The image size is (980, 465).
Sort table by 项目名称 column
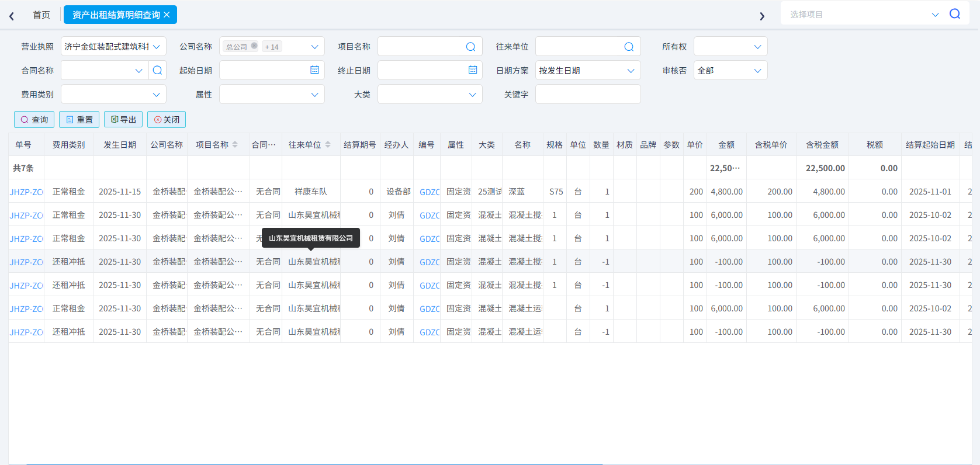pos(235,144)
